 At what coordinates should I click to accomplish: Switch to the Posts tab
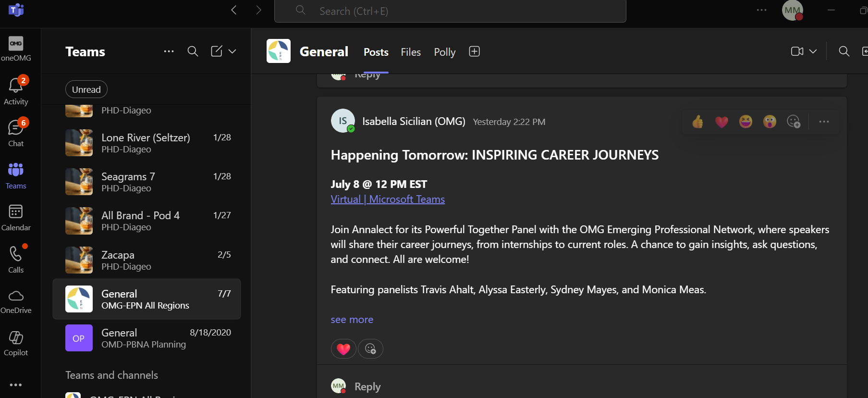(376, 52)
